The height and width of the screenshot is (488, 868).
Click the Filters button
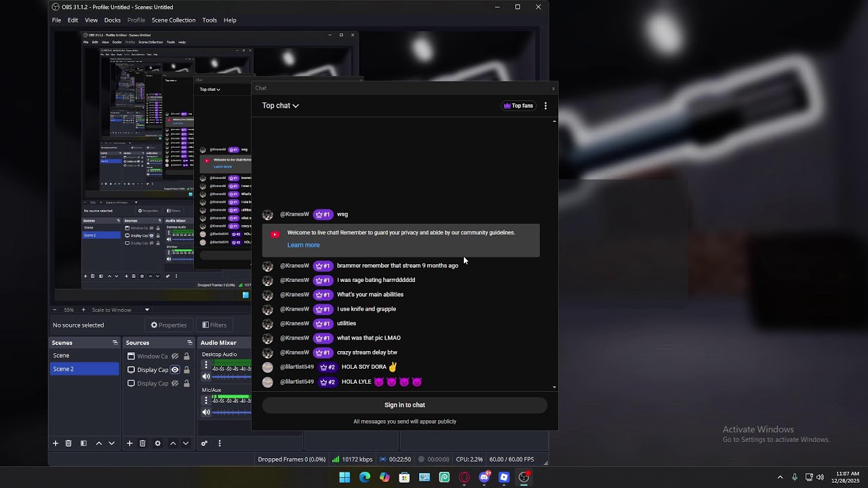[x=214, y=325]
